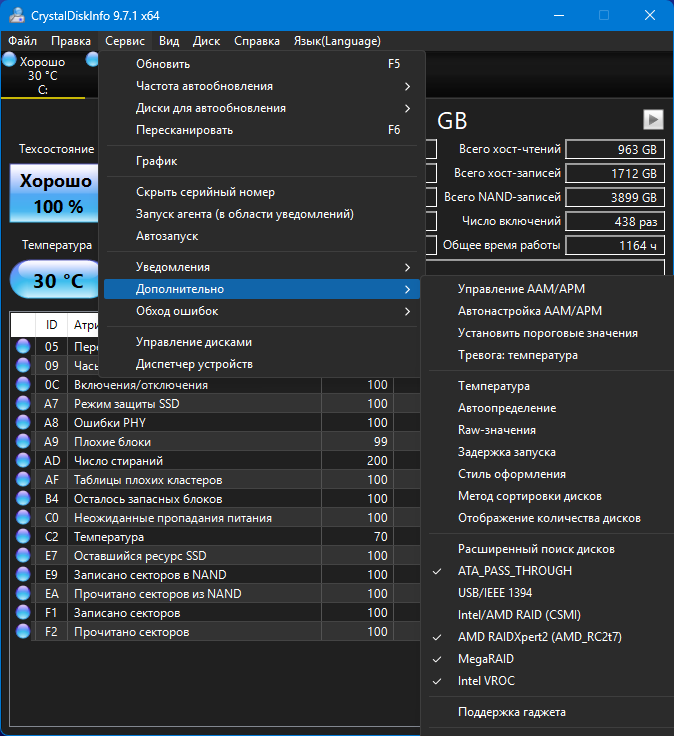This screenshot has height=736, width=674.
Task: Open the Диск menu
Action: tap(206, 41)
